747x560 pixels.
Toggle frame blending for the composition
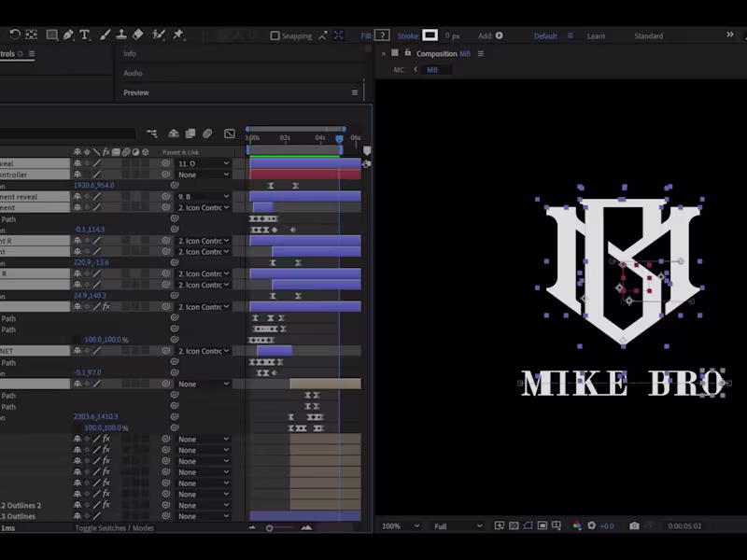click(x=190, y=133)
